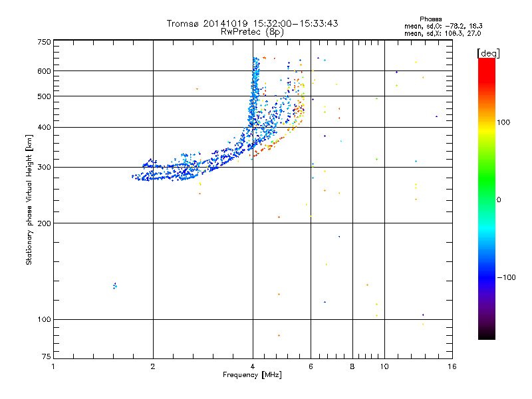
Task: Click x-axis tick label "2"
Action: 153,366
